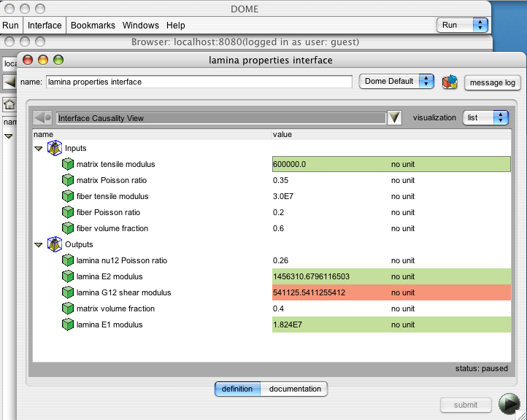The width and height of the screenshot is (527, 420).
Task: Click the colored blocks icon beside message log
Action: click(450, 82)
